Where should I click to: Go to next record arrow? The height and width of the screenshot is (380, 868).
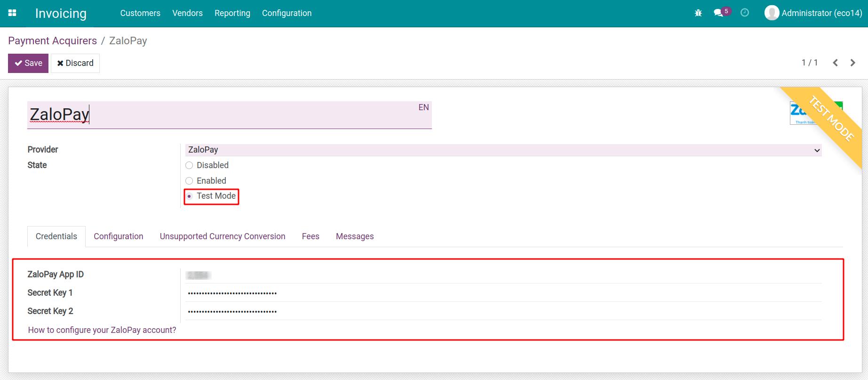pyautogui.click(x=852, y=63)
